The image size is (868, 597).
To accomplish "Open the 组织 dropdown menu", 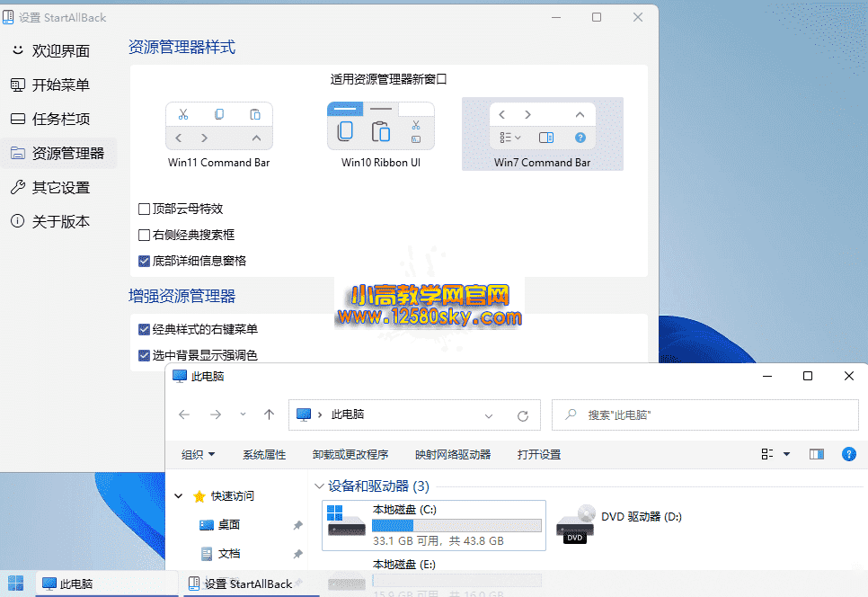I will [x=198, y=455].
